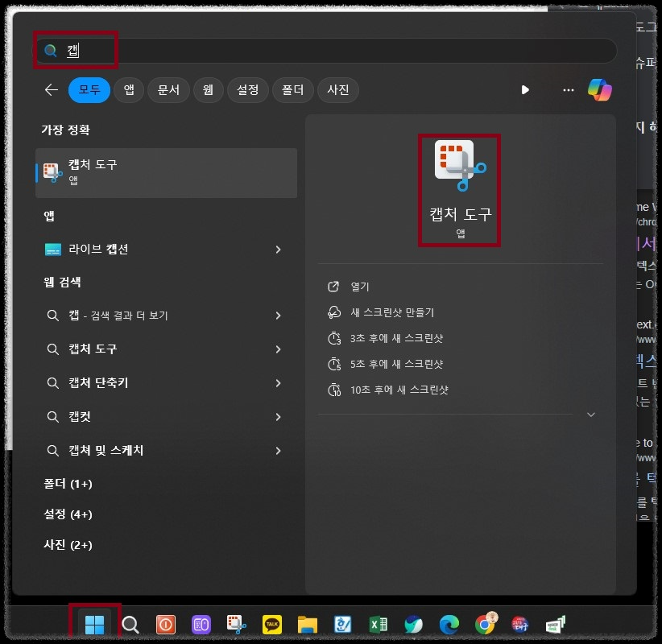Select the 모두 filter pill
The height and width of the screenshot is (644, 662).
click(89, 90)
